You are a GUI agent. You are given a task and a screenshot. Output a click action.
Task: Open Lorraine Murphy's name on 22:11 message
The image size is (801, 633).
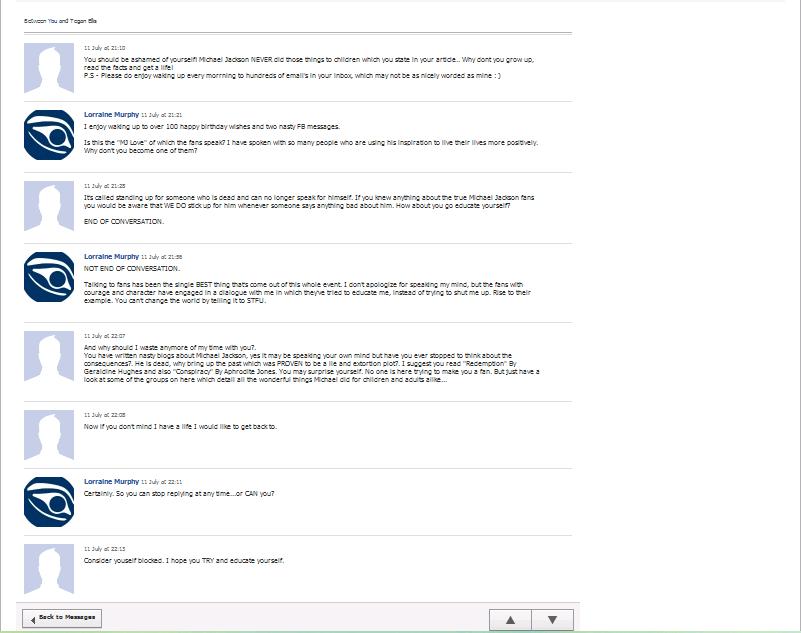[x=111, y=482]
